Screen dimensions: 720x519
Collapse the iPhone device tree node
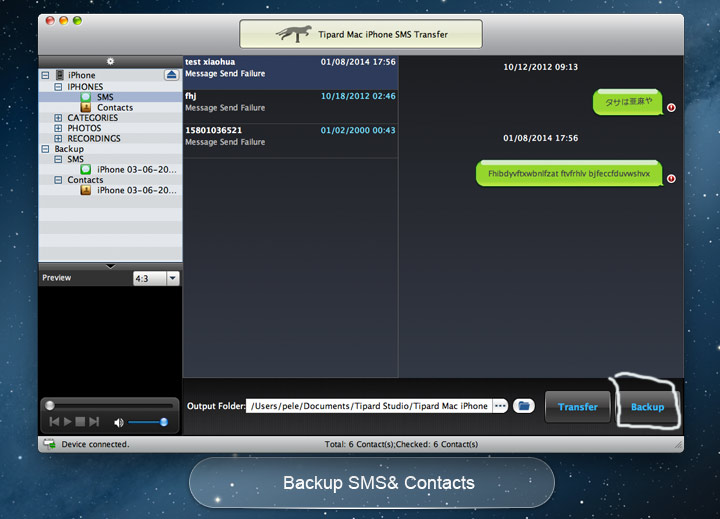click(x=45, y=75)
